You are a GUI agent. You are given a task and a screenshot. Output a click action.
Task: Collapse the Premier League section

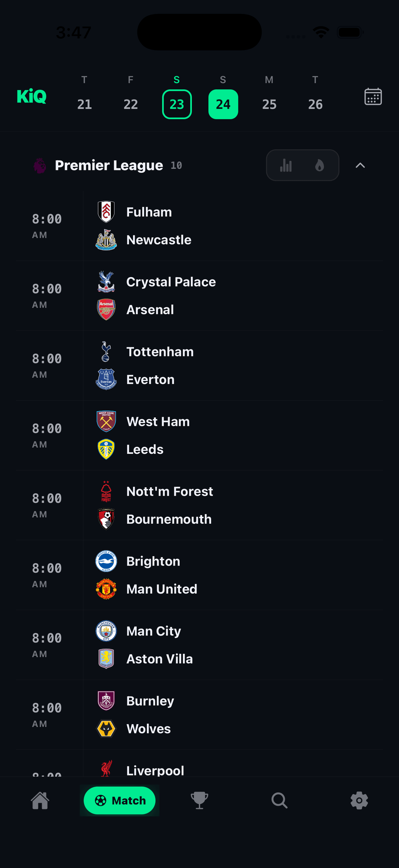pyautogui.click(x=360, y=165)
